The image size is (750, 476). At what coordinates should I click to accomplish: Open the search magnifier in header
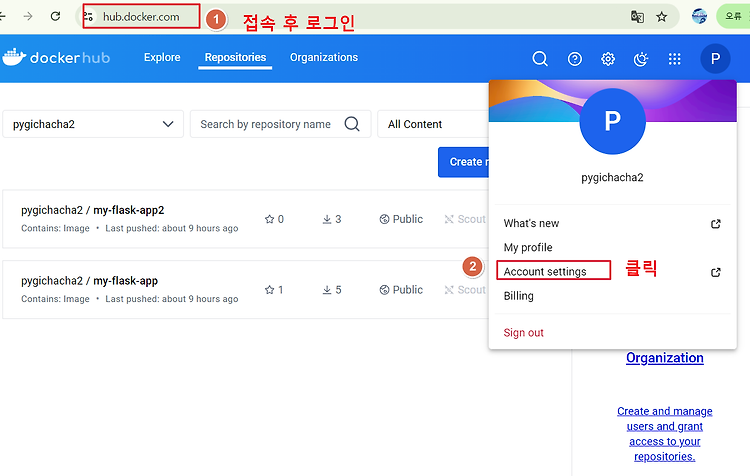point(540,59)
